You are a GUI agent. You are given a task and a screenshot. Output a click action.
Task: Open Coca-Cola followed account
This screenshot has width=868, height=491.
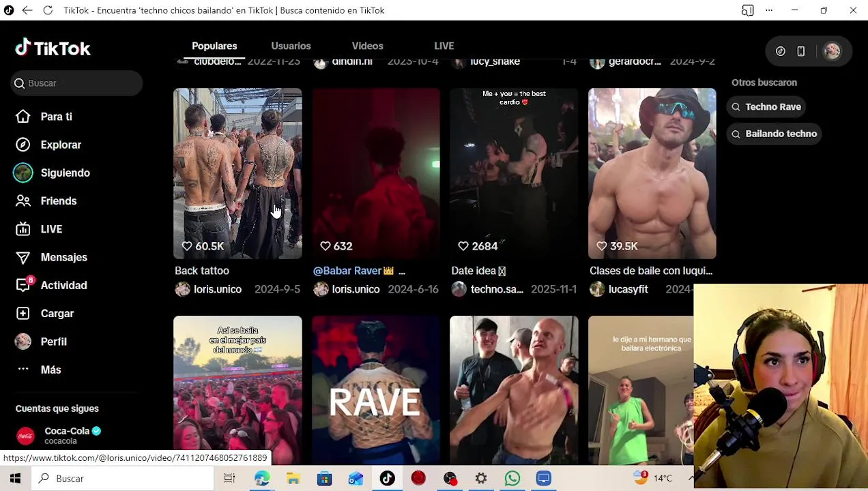59,435
